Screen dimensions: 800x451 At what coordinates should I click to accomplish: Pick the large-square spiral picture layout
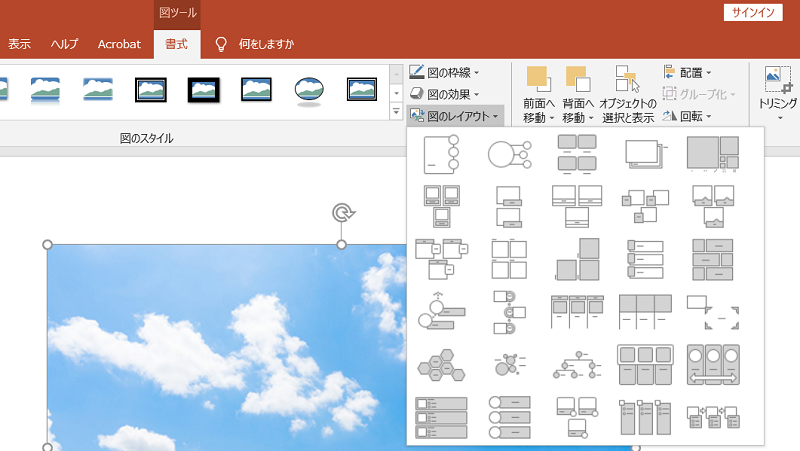tap(713, 154)
